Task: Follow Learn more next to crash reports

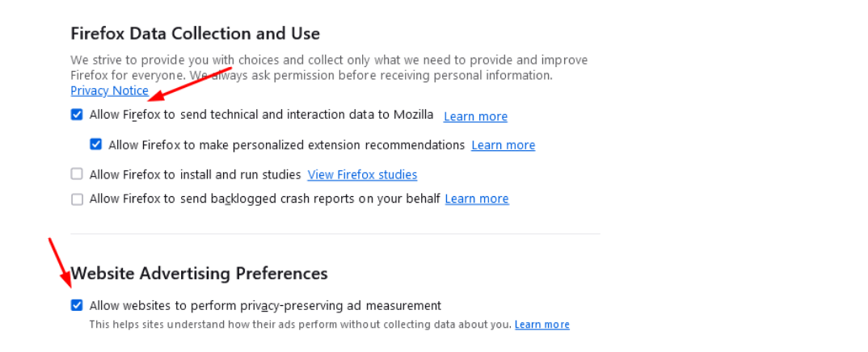Action: [x=476, y=199]
